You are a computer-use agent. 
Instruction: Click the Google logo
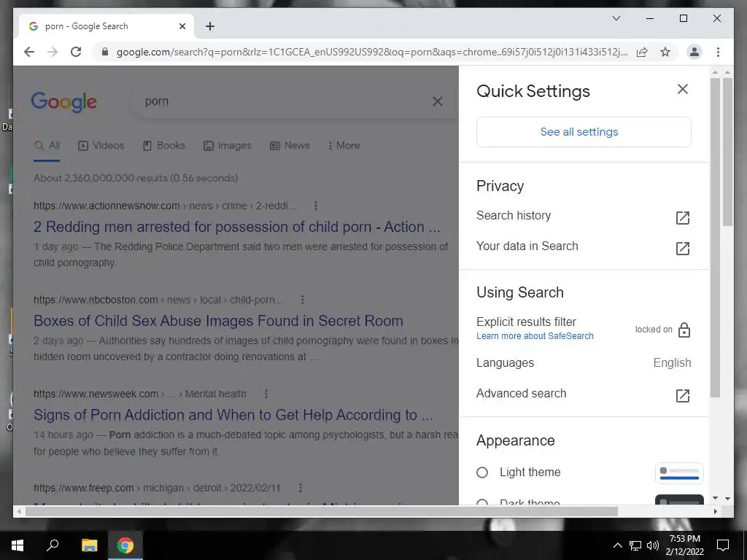64,102
